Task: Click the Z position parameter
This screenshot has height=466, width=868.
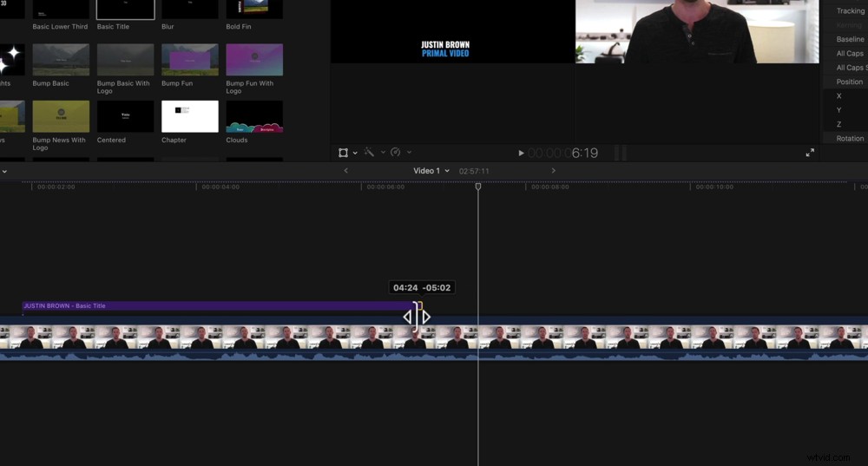Action: coord(838,124)
